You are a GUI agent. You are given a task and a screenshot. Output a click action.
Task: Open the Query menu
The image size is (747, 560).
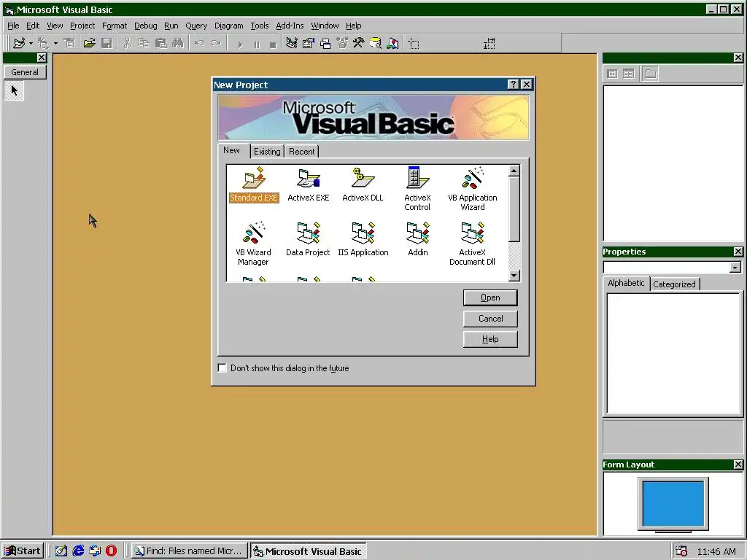tap(196, 26)
